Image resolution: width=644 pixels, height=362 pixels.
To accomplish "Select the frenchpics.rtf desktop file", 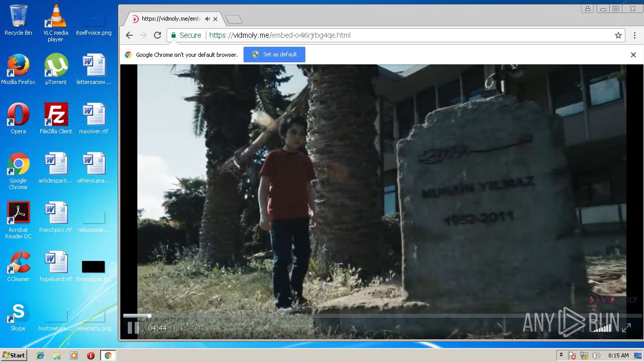I will click(56, 217).
